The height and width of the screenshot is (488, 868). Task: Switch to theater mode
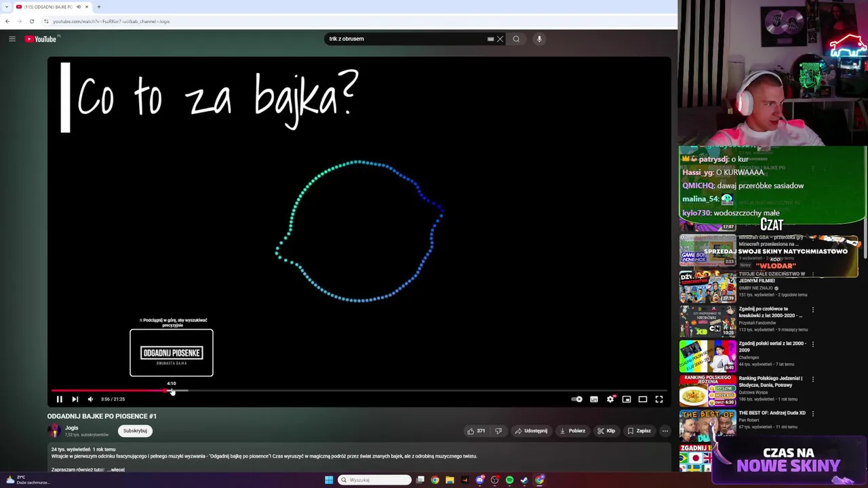643,399
